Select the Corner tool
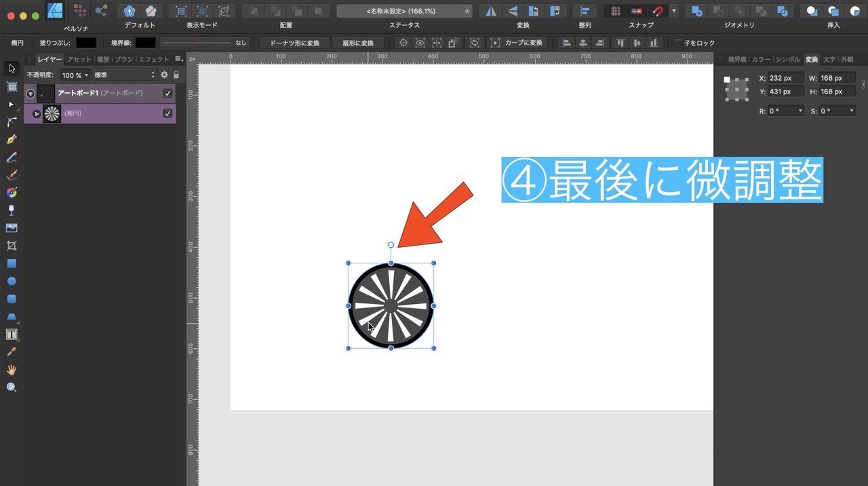The image size is (868, 486). (12, 122)
